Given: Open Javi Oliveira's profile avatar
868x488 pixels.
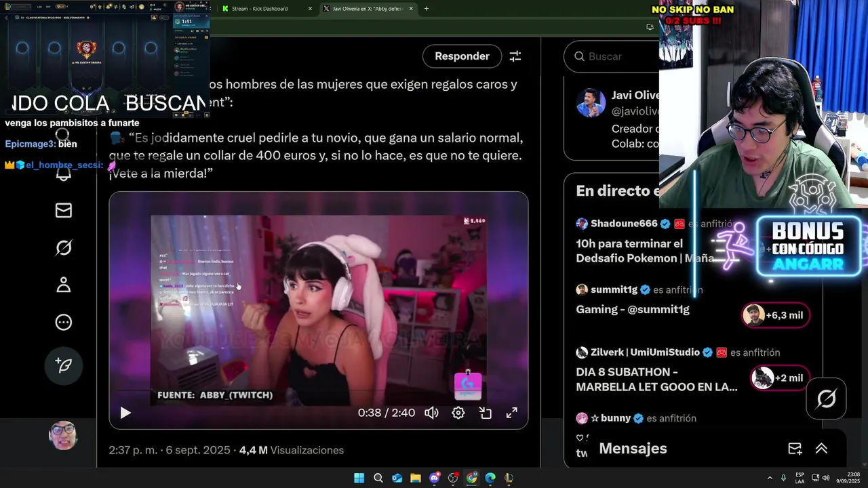Looking at the screenshot, I should point(591,103).
